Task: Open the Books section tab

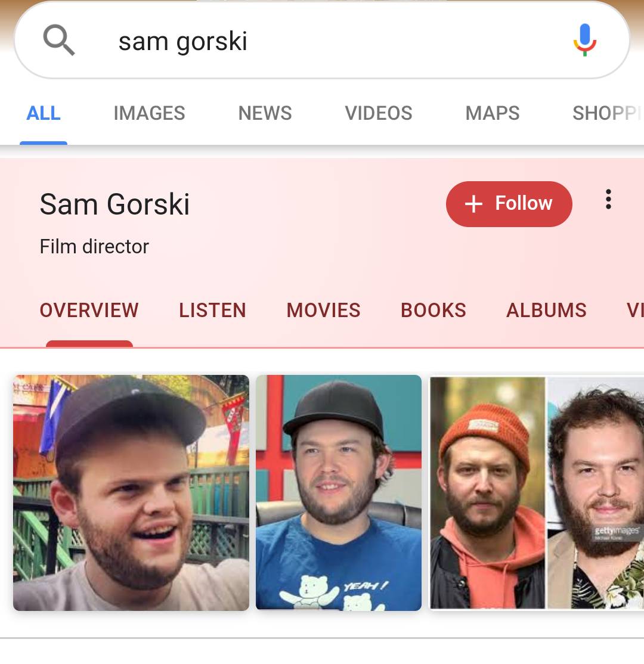Action: (433, 311)
